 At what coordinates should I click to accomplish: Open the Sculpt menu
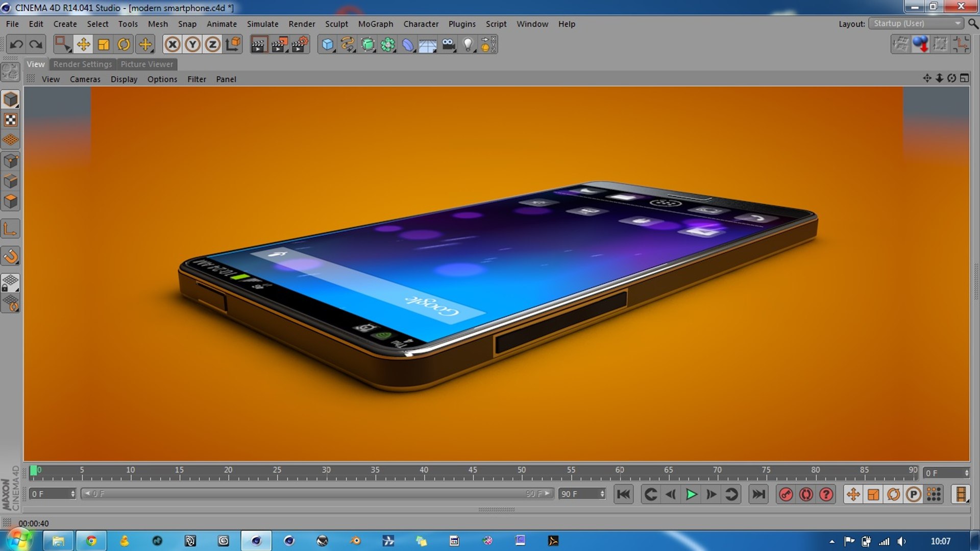pyautogui.click(x=336, y=24)
